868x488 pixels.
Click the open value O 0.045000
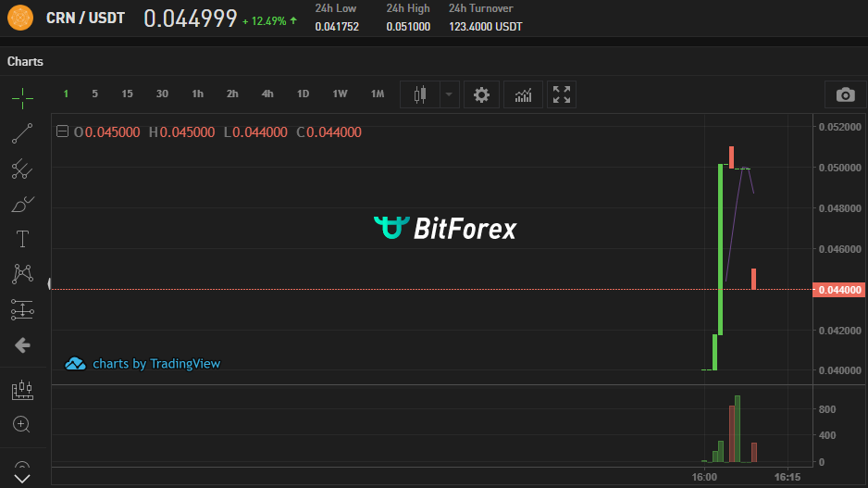point(106,132)
